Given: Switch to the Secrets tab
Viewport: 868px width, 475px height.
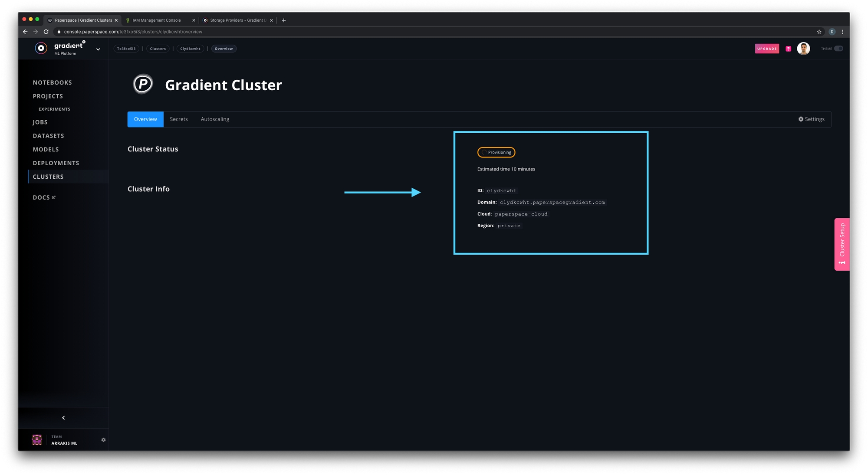Looking at the screenshot, I should (179, 119).
